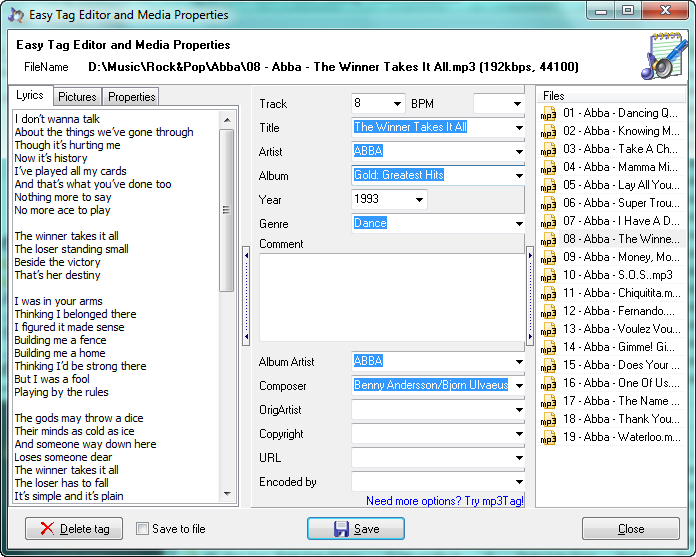This screenshot has height=557, width=696.
Task: Click mp3 icon of 09 - Abba - Money, Mo...
Action: (548, 258)
